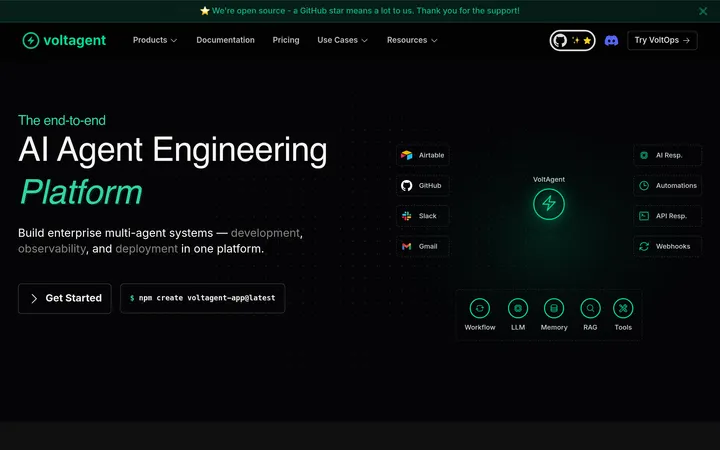This screenshot has width=720, height=450.
Task: Select the Memory database icon
Action: point(554,308)
